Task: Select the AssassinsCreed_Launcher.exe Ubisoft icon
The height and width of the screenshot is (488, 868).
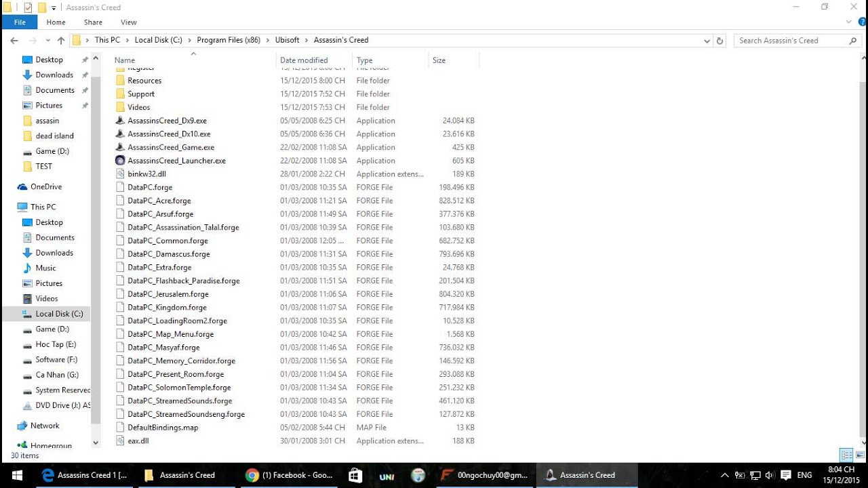Action: [120, 161]
